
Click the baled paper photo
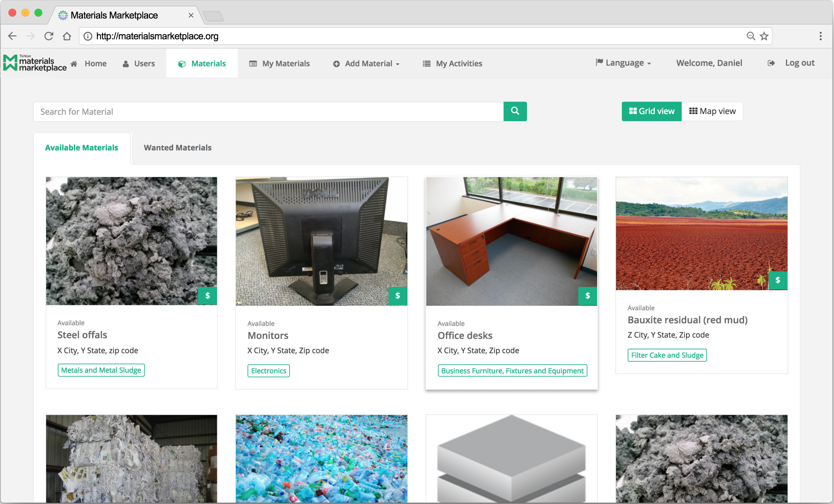(131, 458)
